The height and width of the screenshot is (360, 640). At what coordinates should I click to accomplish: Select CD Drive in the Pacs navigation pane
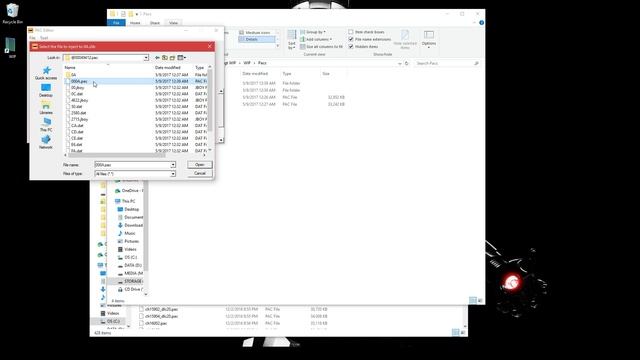click(130, 289)
